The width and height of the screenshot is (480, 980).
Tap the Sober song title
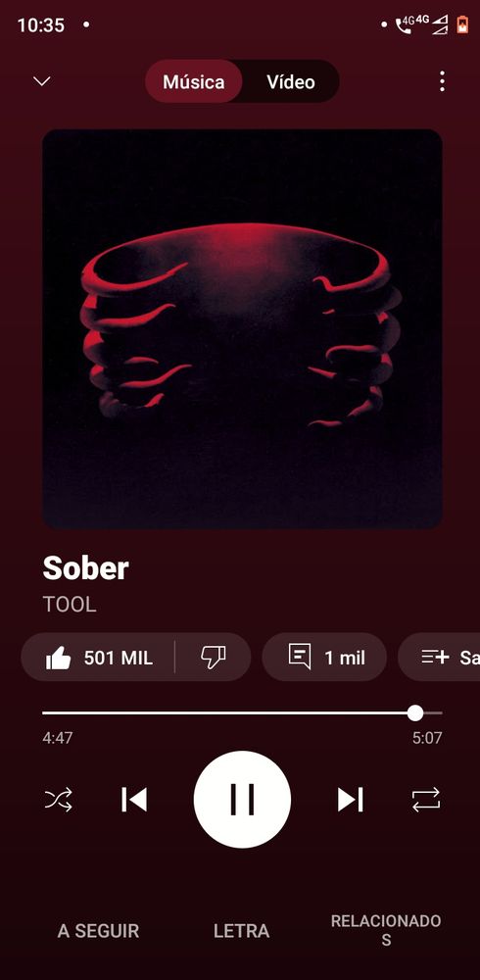coord(85,568)
